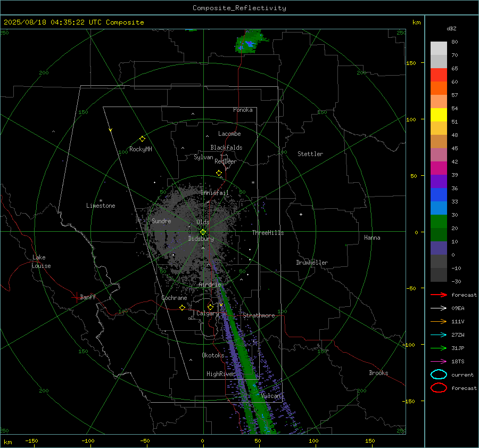Click the Ponoka city label
The width and height of the screenshot is (479, 448).
click(x=243, y=110)
